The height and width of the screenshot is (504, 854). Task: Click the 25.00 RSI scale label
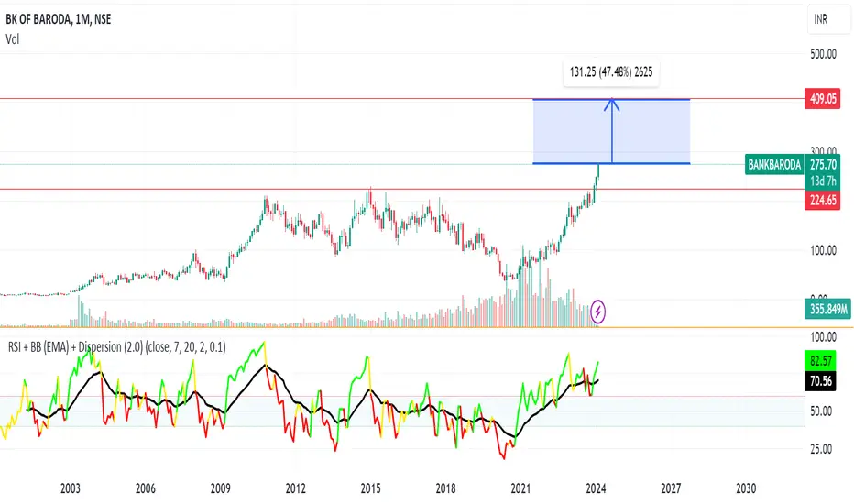pos(820,449)
